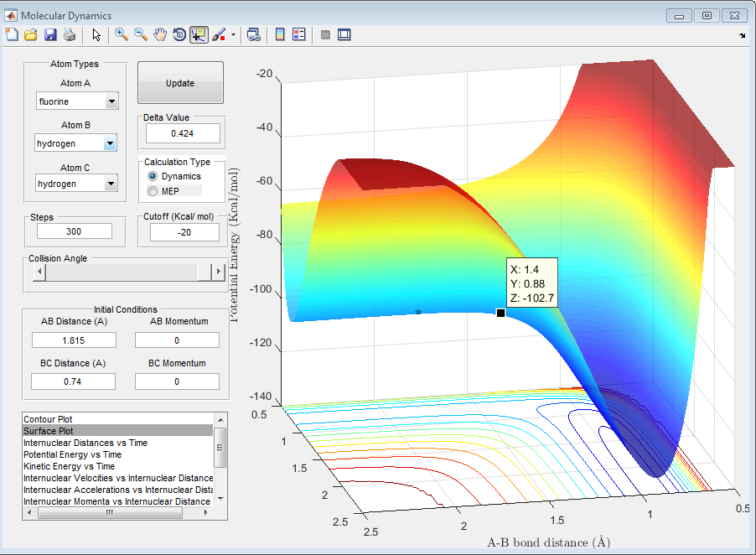Select the Zoom Out magnifier tool

coord(141,34)
